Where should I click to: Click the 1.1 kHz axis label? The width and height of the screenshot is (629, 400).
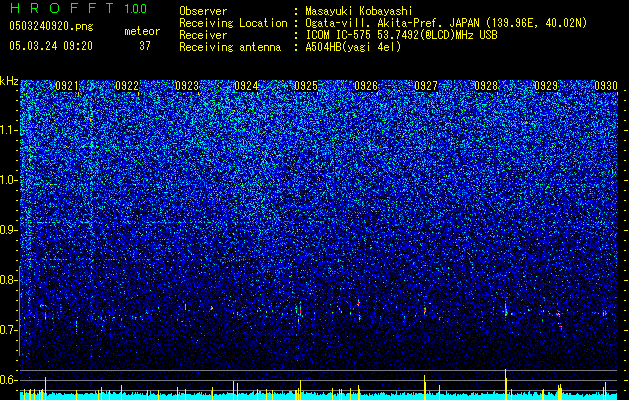point(9,130)
